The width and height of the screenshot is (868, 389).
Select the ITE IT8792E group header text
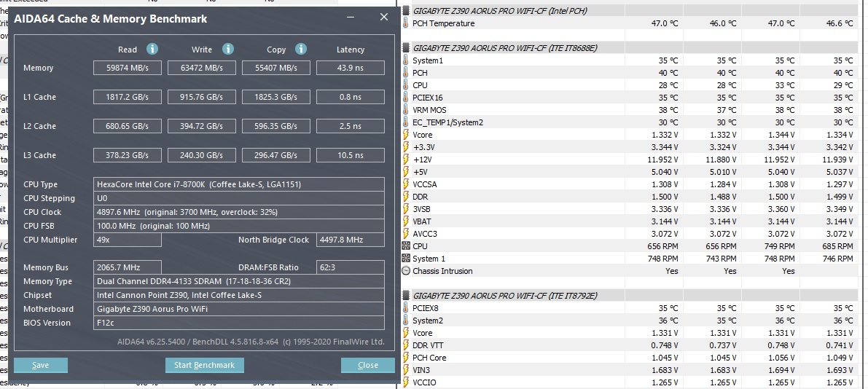point(505,296)
